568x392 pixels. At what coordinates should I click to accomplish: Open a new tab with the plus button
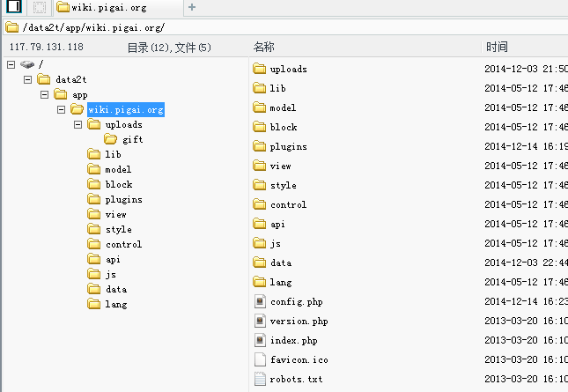click(192, 7)
